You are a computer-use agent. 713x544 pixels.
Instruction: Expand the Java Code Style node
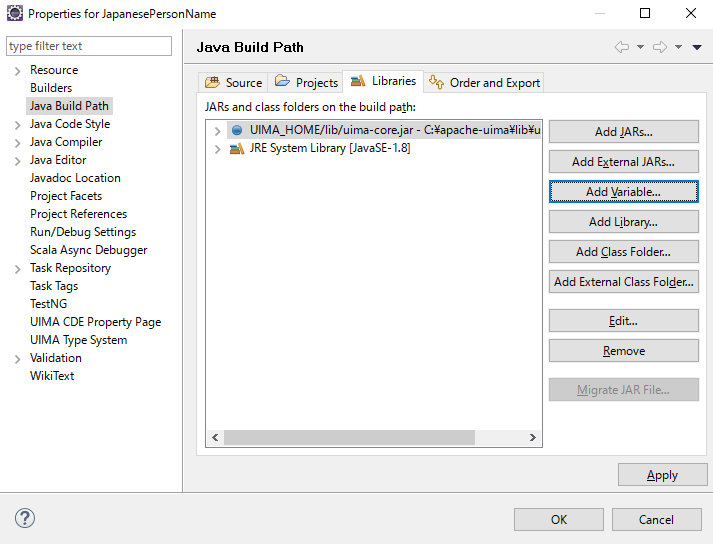[x=17, y=125]
